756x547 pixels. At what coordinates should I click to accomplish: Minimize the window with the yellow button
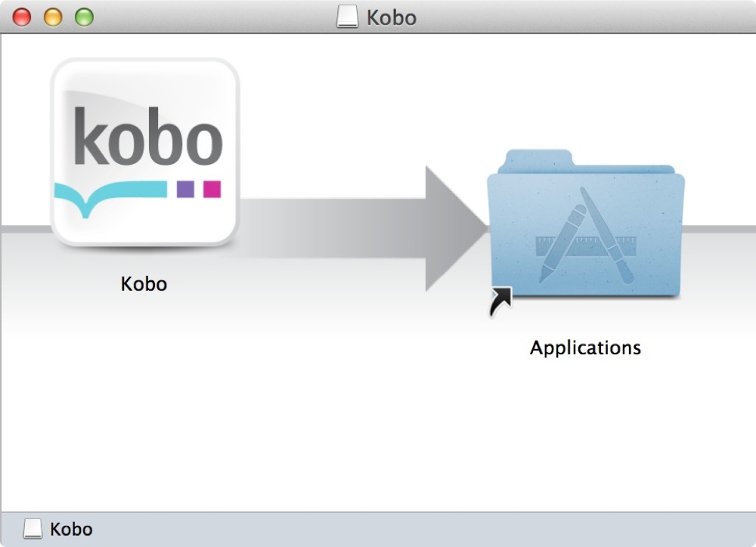53,17
